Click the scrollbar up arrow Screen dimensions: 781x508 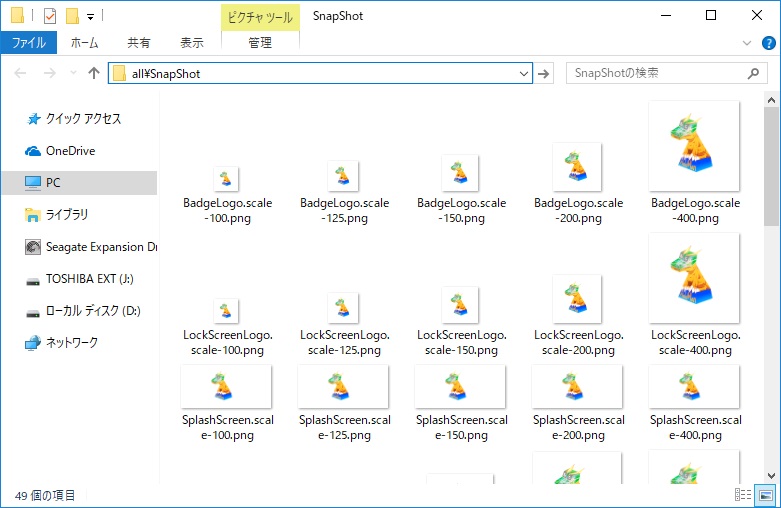coord(772,100)
